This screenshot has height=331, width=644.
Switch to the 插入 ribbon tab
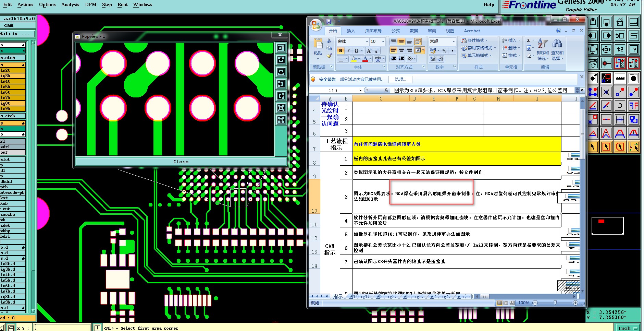(x=351, y=31)
